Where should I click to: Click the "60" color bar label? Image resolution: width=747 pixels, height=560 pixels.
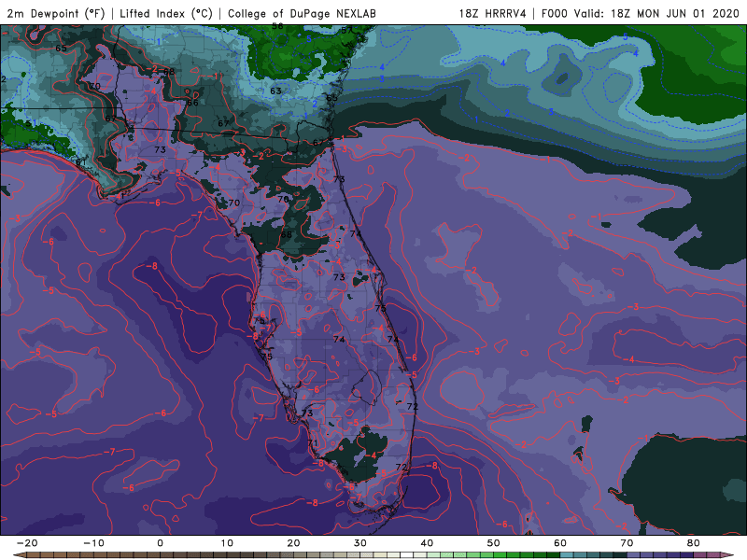[x=560, y=543]
